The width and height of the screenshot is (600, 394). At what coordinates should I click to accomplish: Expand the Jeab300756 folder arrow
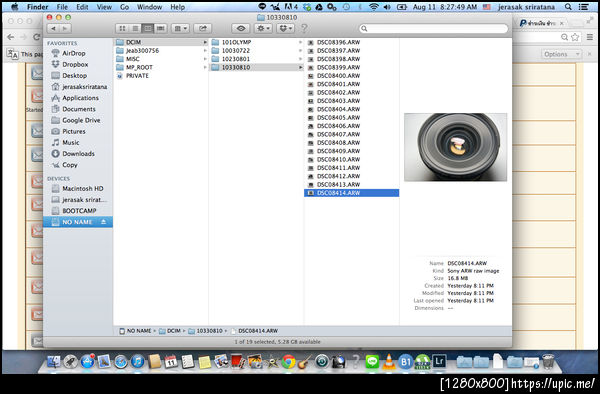click(205, 50)
